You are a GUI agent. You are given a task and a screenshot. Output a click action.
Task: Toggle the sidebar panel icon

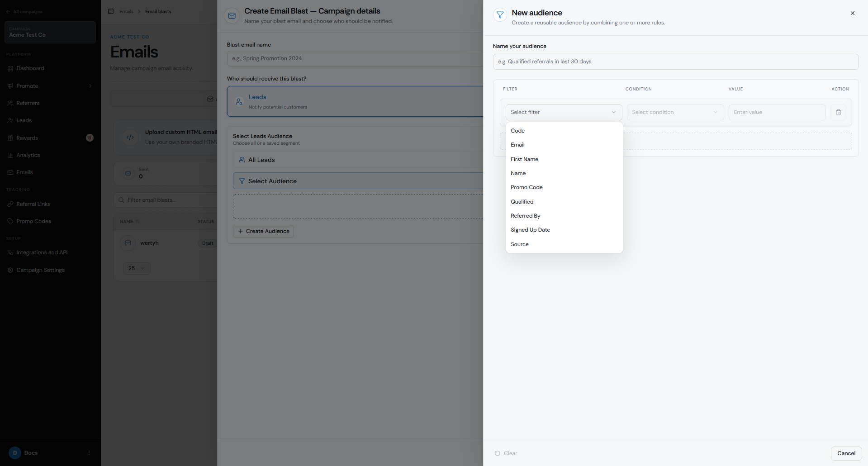(111, 11)
